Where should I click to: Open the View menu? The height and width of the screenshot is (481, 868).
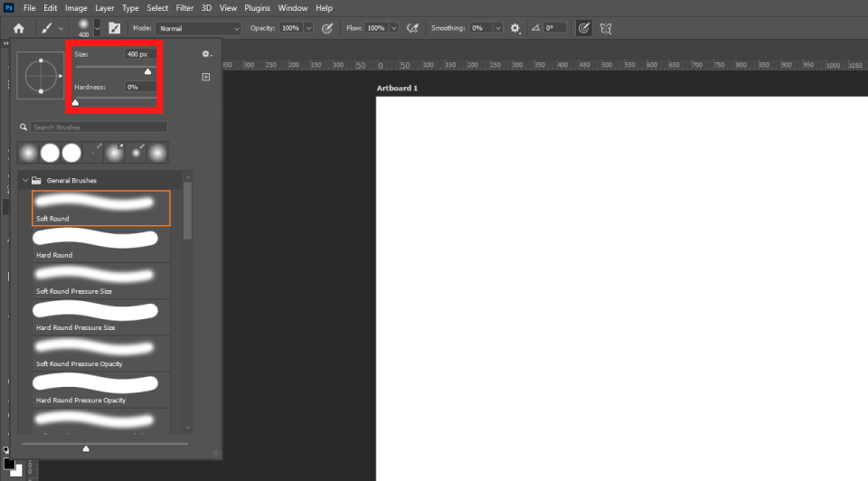228,8
